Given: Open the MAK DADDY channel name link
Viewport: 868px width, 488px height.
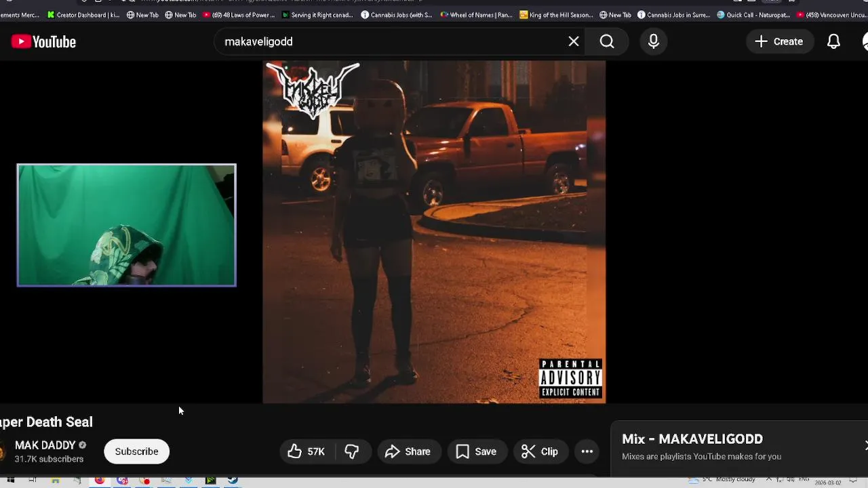Looking at the screenshot, I should [45, 445].
